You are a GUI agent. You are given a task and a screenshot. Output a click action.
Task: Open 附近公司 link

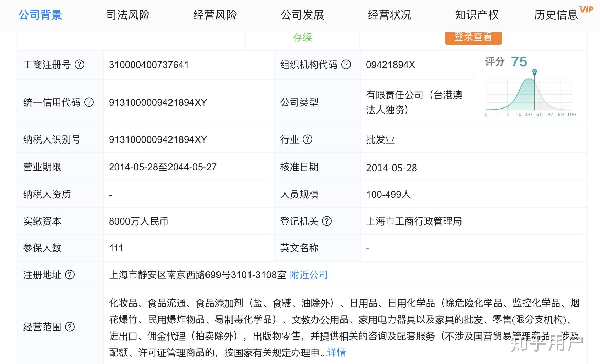309,275
